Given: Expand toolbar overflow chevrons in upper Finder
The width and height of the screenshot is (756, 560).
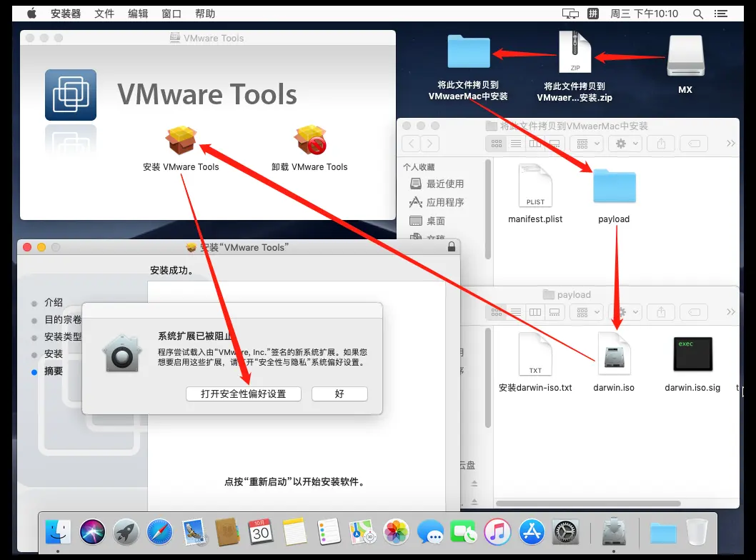Looking at the screenshot, I should click(731, 144).
